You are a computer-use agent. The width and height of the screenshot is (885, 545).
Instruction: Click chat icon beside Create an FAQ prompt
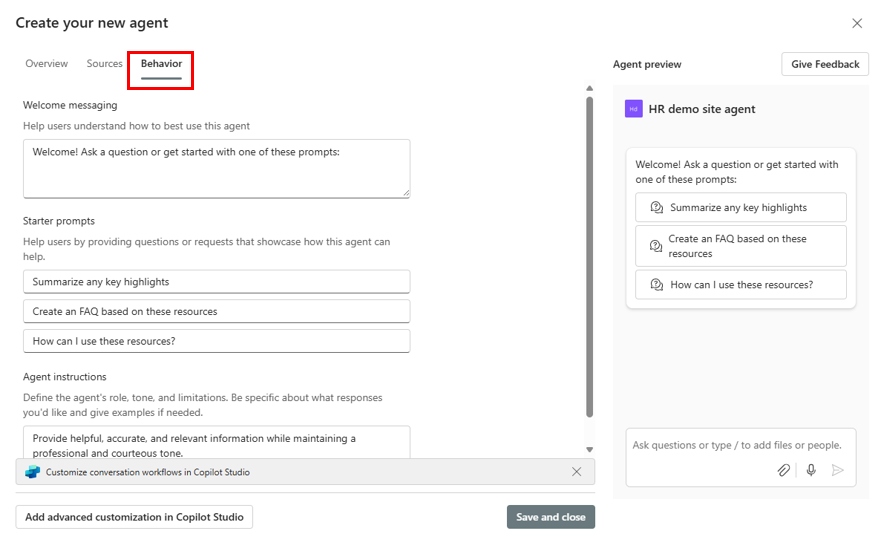[x=656, y=246]
